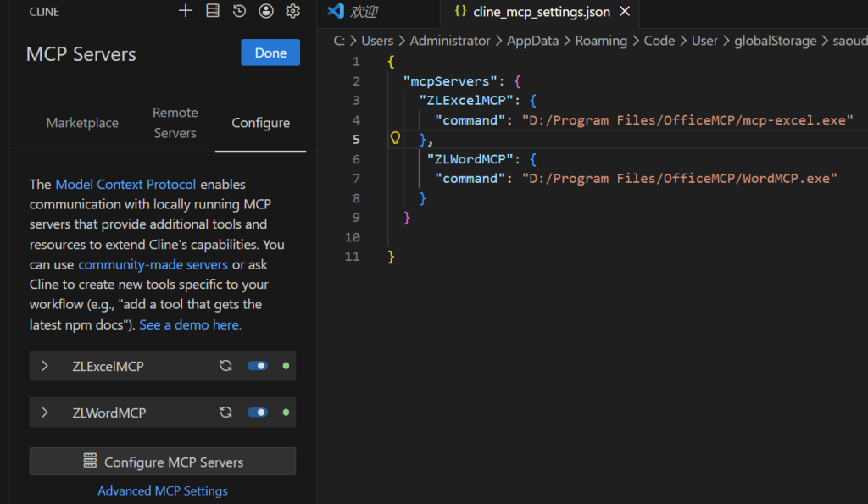Open Advanced MCP Settings link
The image size is (868, 504).
click(x=163, y=490)
